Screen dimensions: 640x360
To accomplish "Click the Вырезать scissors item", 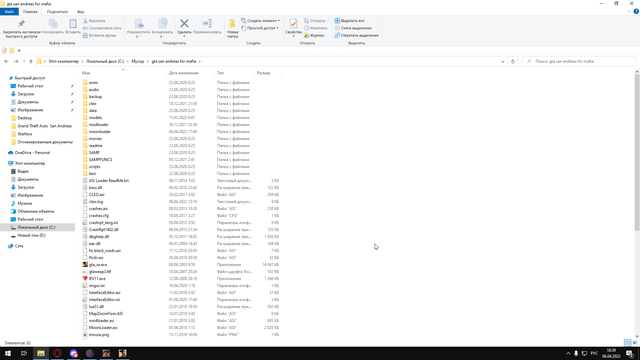I will click(94, 20).
